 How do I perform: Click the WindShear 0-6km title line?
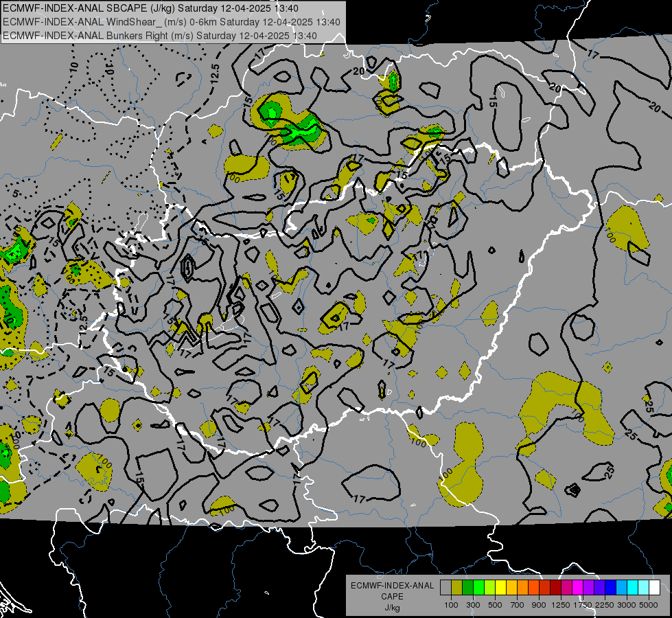click(172, 22)
